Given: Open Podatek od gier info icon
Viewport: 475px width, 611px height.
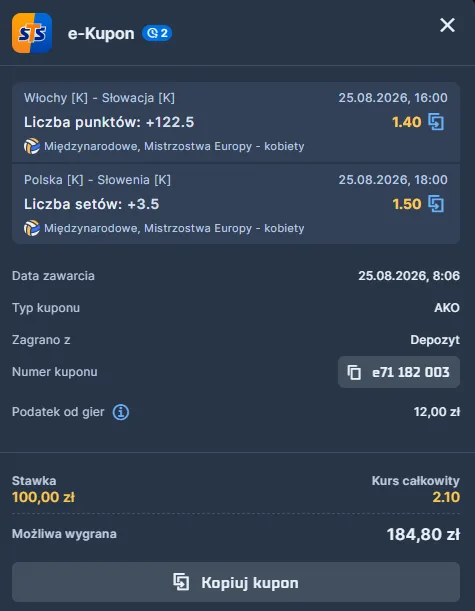Looking at the screenshot, I should [x=121, y=412].
